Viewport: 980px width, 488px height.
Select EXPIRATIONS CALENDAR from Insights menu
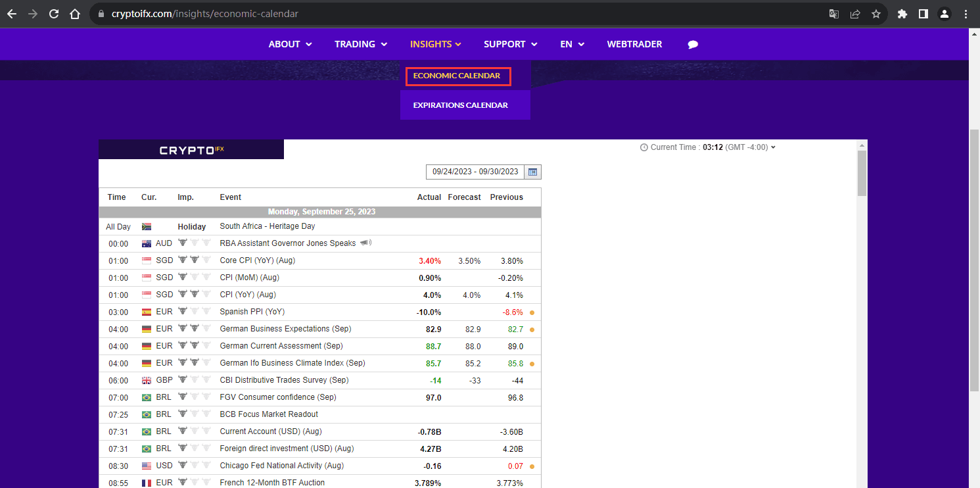coord(461,105)
